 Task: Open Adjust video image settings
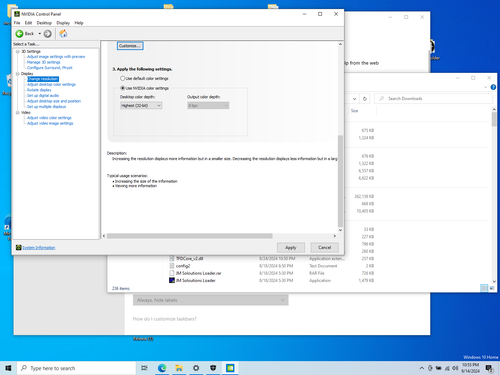coord(50,123)
